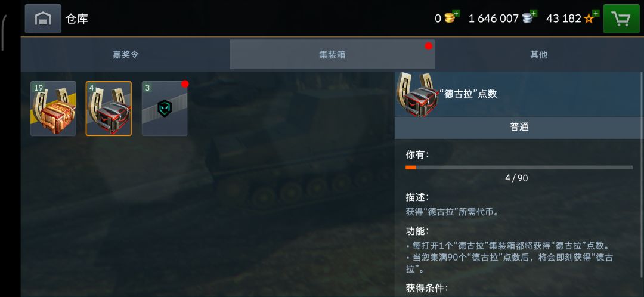Click the red notification dot on 集装箱 tab
Screen dimensions: 644x297
[x=428, y=46]
